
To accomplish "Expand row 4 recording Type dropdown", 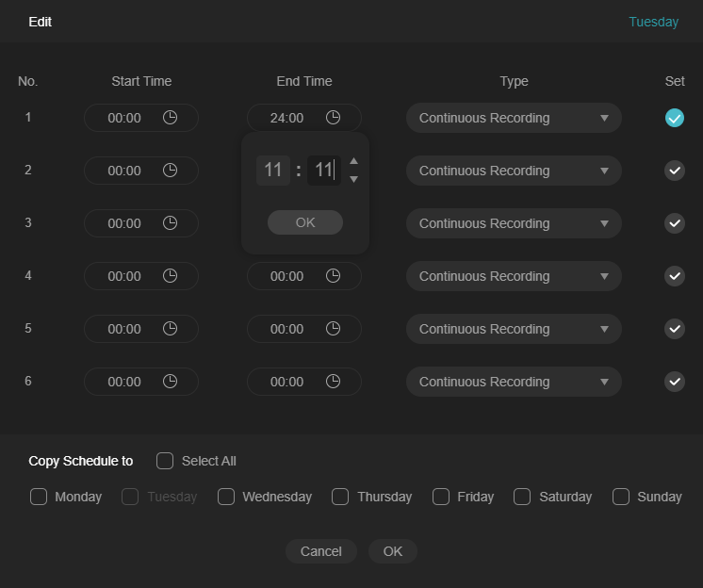I will pyautogui.click(x=514, y=276).
